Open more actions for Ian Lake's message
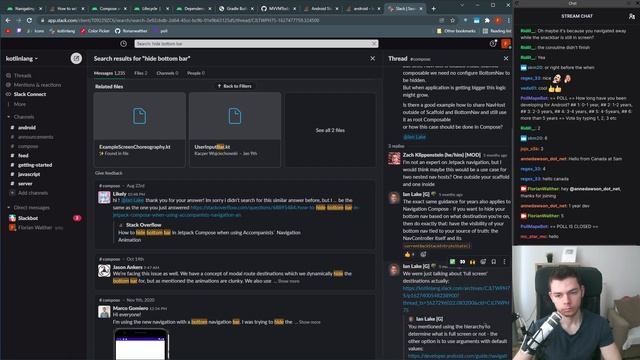The height and width of the screenshot is (360, 640). [x=504, y=262]
